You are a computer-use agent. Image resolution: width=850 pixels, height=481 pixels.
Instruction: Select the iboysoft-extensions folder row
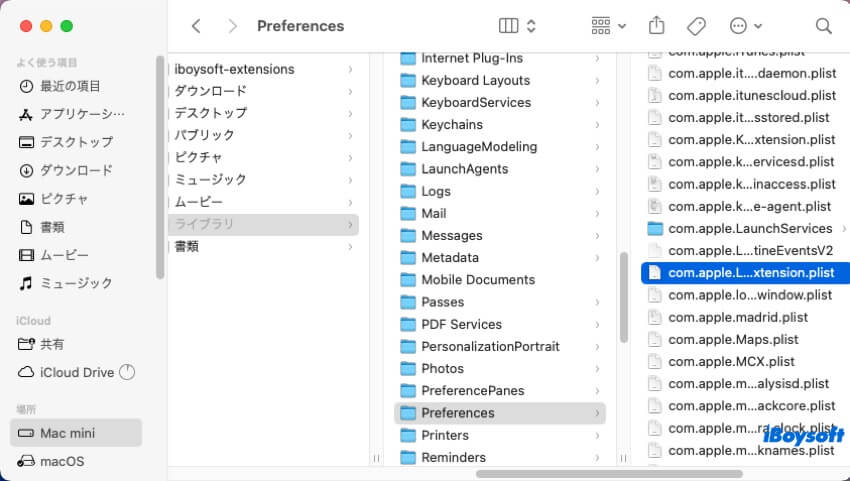(x=263, y=69)
